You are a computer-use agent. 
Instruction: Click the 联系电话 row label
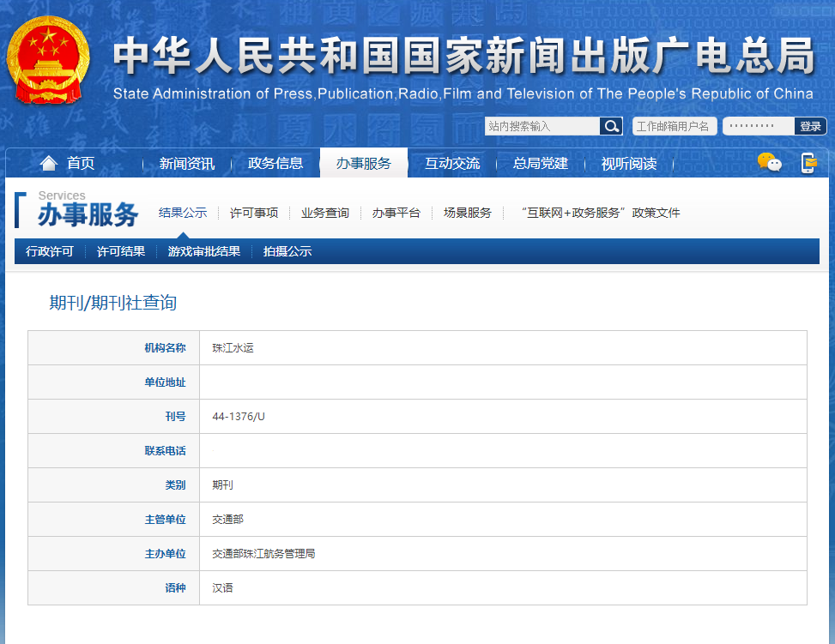point(165,451)
